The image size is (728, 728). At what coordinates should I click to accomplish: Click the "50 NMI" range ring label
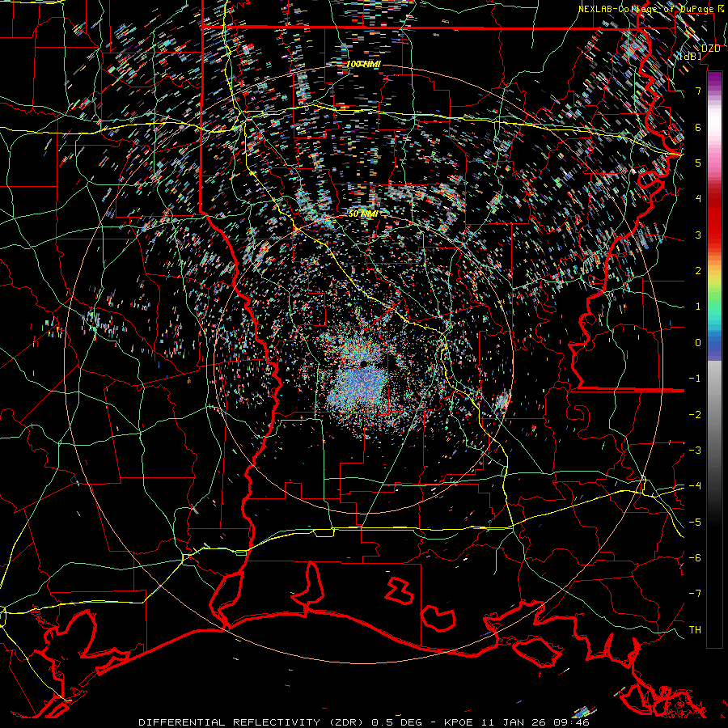point(363,214)
